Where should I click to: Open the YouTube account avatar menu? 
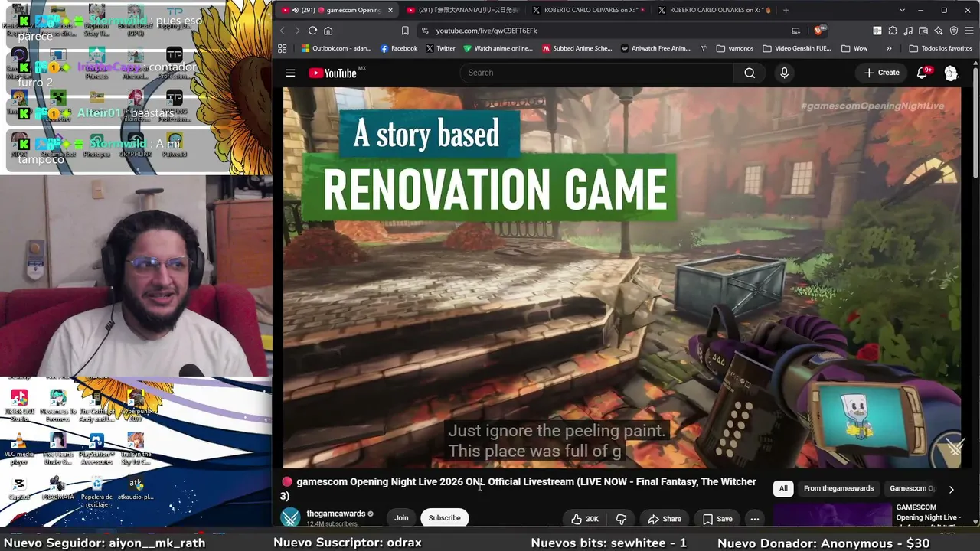tap(951, 73)
